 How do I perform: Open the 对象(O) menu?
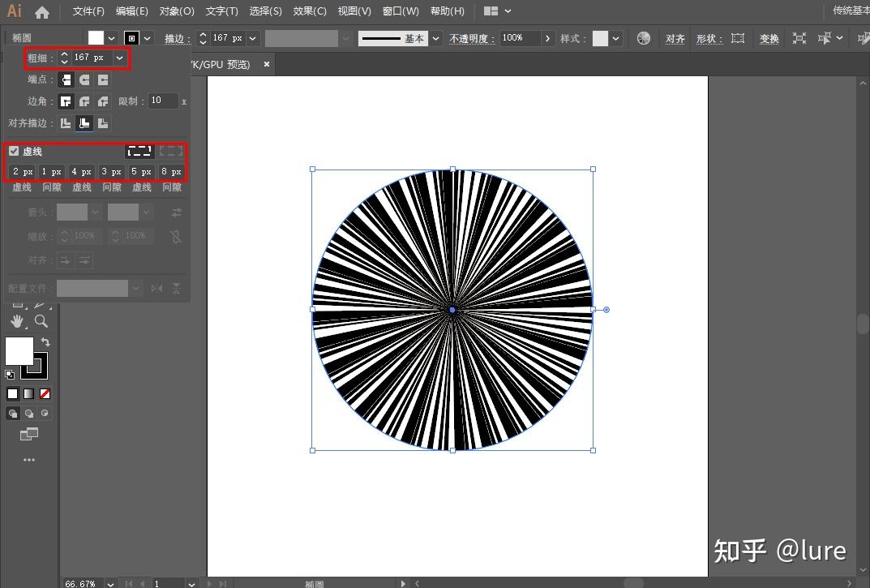(177, 11)
